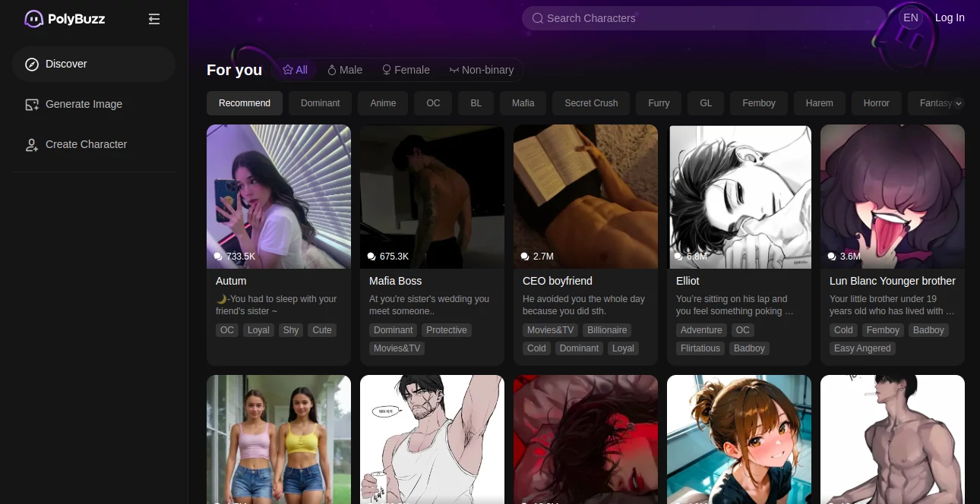Open the Elliot character thumbnail

pos(738,196)
